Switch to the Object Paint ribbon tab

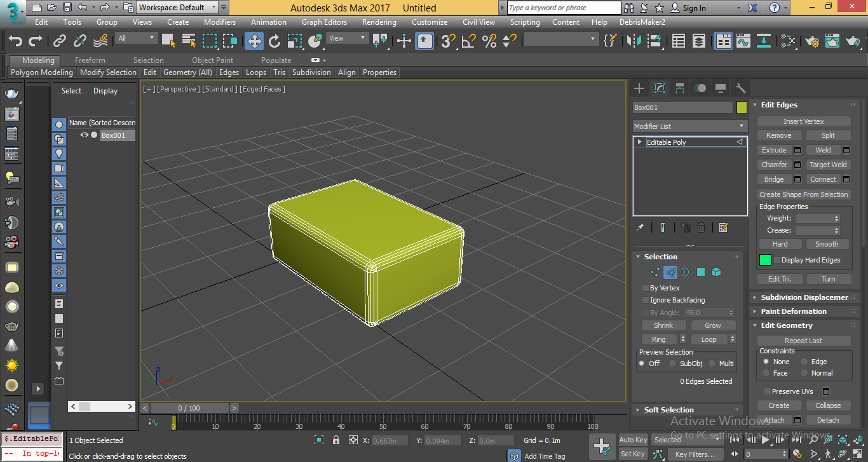(x=212, y=60)
